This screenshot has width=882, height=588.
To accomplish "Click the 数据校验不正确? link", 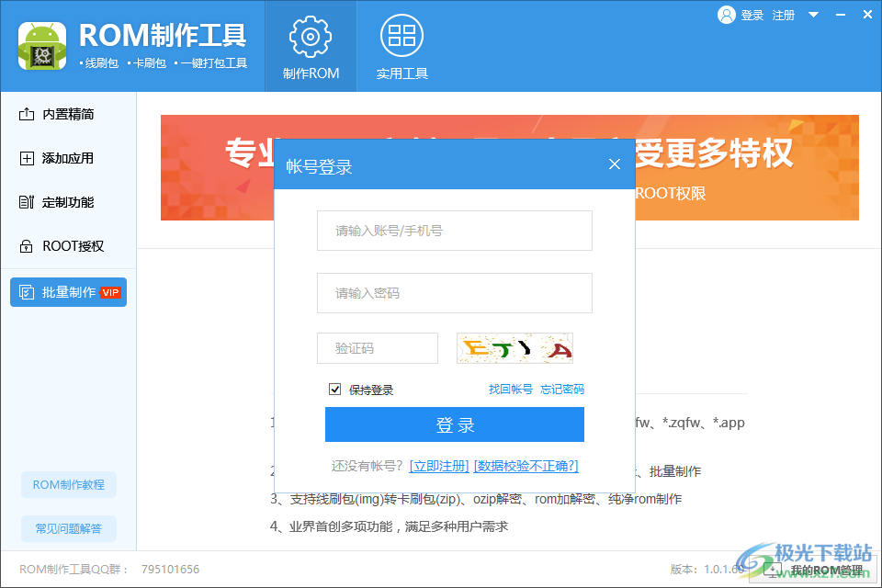I will point(526,466).
